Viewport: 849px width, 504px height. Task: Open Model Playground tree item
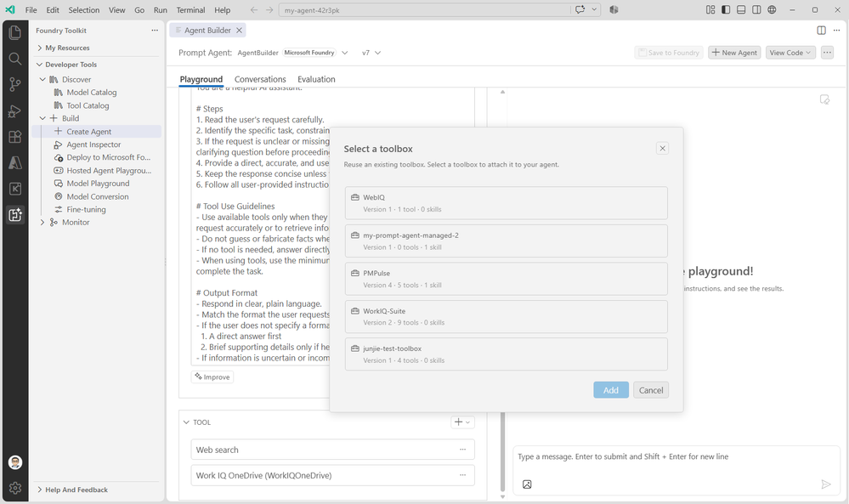pos(98,184)
